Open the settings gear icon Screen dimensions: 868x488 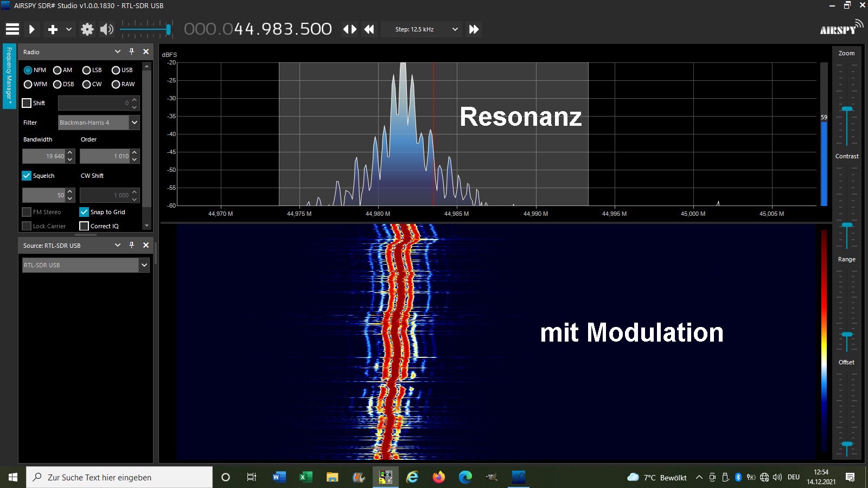pyautogui.click(x=87, y=29)
